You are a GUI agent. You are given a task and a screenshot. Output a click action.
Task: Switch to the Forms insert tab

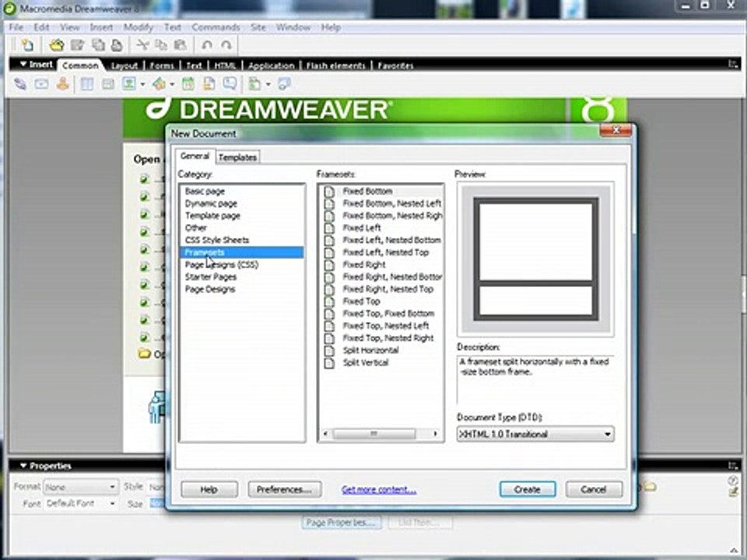(162, 65)
